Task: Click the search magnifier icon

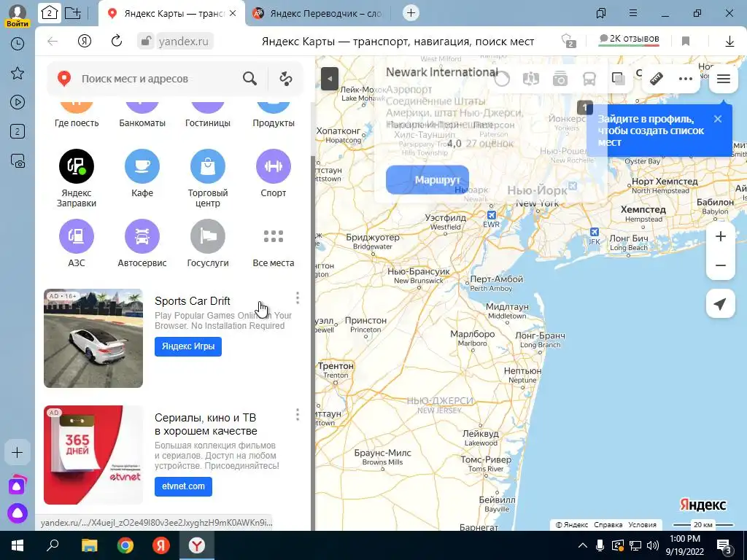Action: pyautogui.click(x=249, y=79)
